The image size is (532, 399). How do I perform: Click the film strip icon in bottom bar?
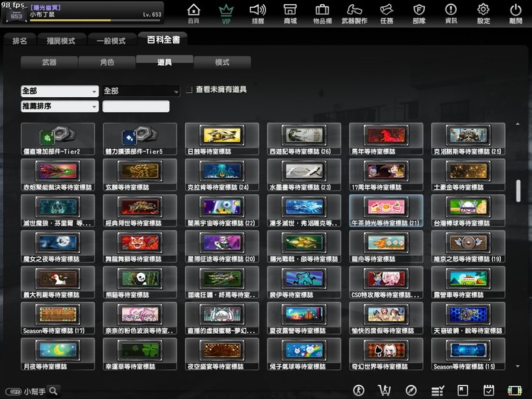point(515,390)
